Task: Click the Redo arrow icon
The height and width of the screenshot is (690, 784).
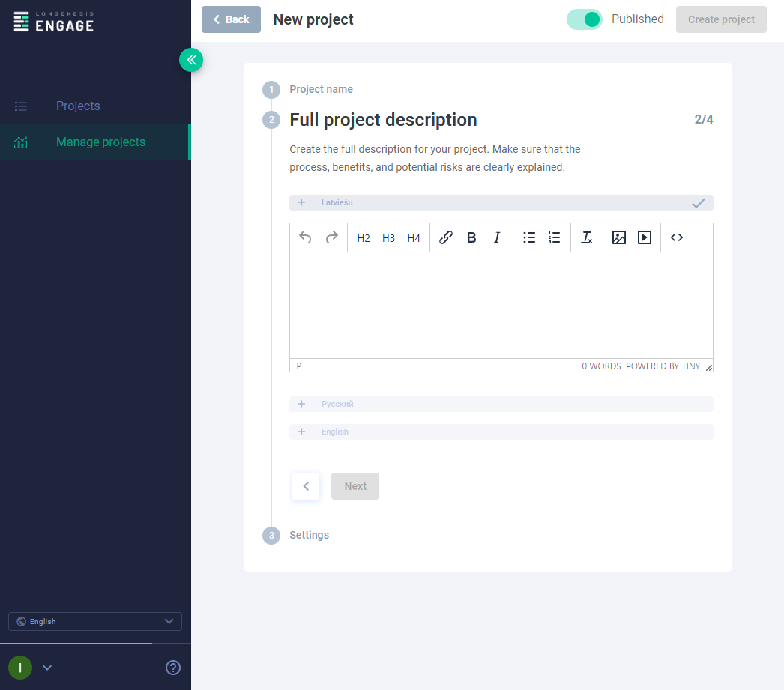Action: [331, 237]
